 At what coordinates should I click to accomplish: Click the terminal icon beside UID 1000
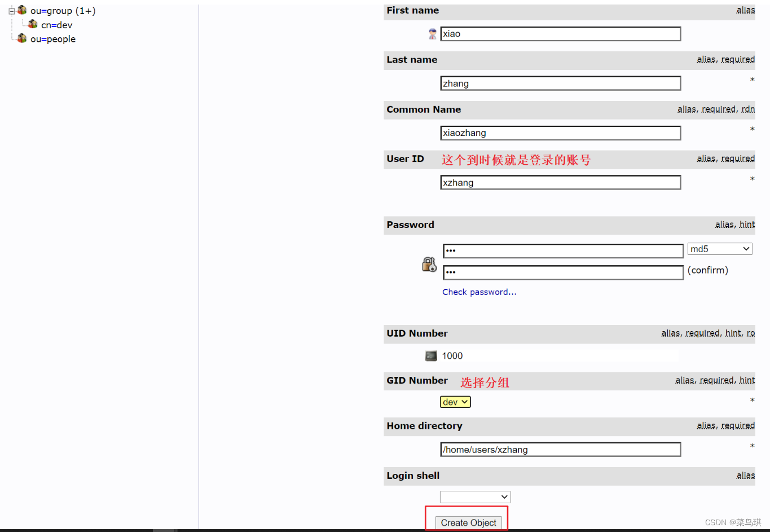pos(431,356)
